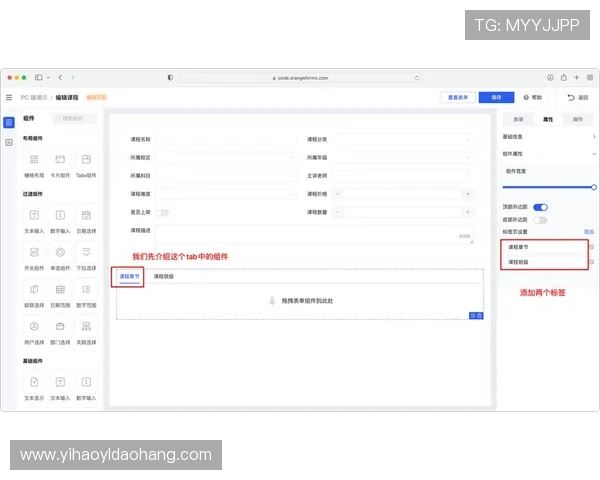Click the blue 保存 save button
This screenshot has width=600, height=480.
(x=496, y=98)
